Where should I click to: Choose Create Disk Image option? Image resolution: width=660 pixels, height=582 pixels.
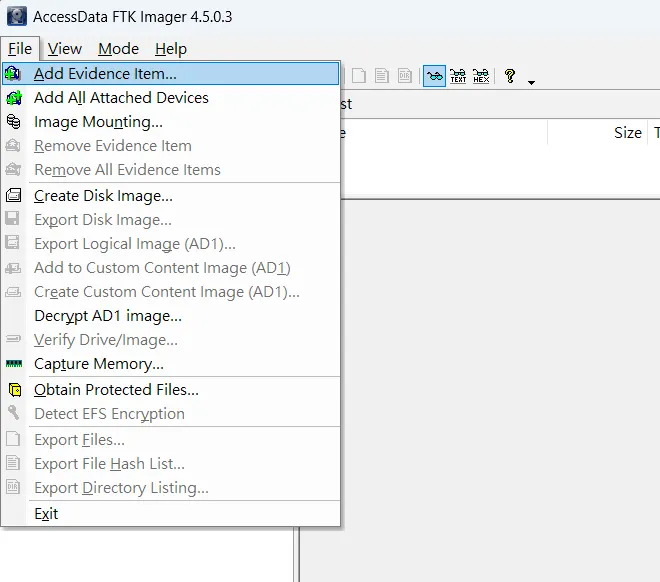point(170,196)
